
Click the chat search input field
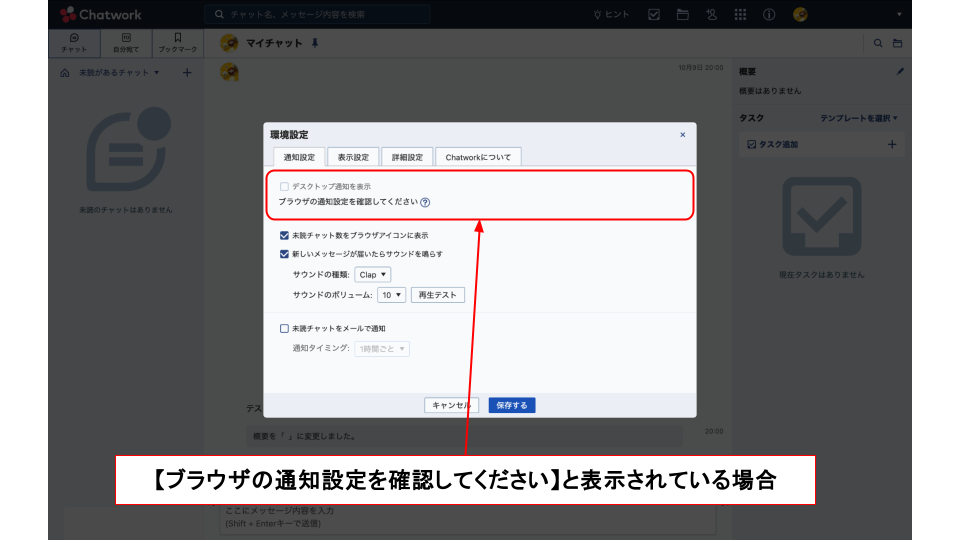coord(318,15)
